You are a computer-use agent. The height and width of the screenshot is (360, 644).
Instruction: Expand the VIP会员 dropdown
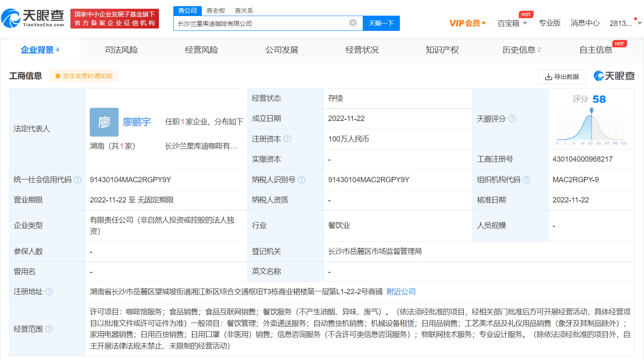(x=467, y=23)
